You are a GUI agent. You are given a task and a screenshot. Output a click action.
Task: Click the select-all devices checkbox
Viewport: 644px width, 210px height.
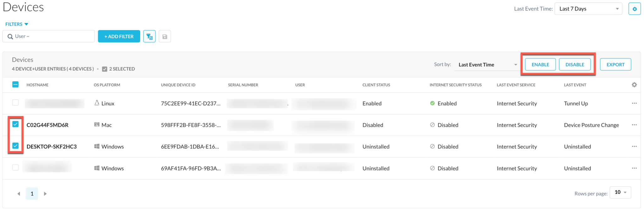15,84
